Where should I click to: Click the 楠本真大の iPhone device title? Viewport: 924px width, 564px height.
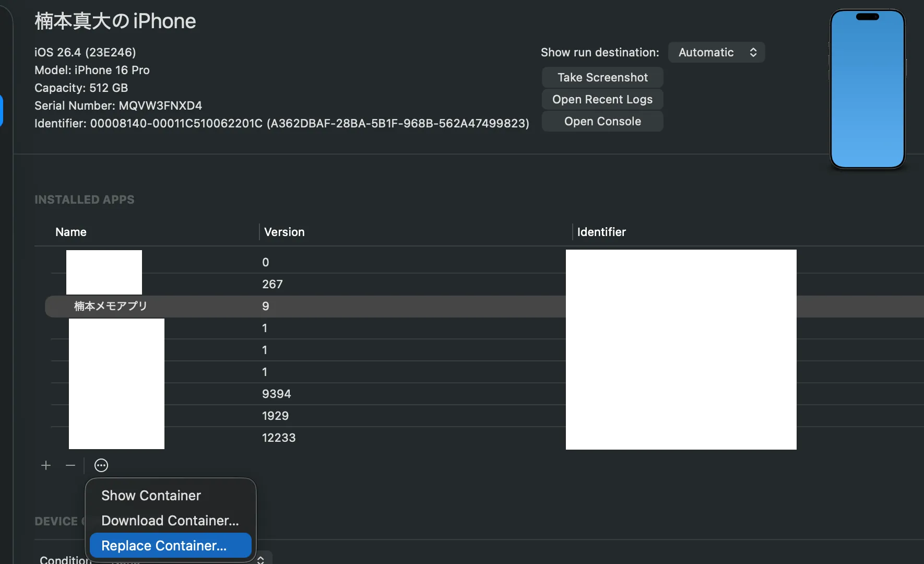(x=115, y=21)
